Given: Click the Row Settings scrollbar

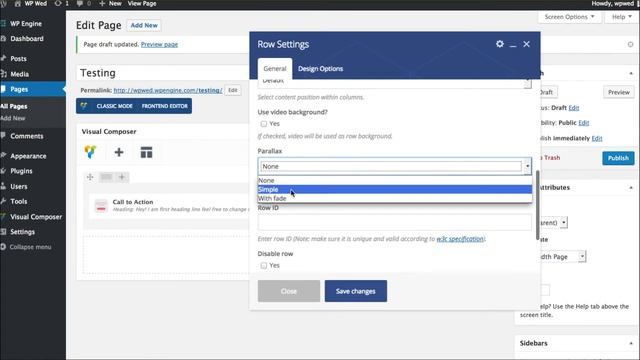Looking at the screenshot, I should coord(537,205).
